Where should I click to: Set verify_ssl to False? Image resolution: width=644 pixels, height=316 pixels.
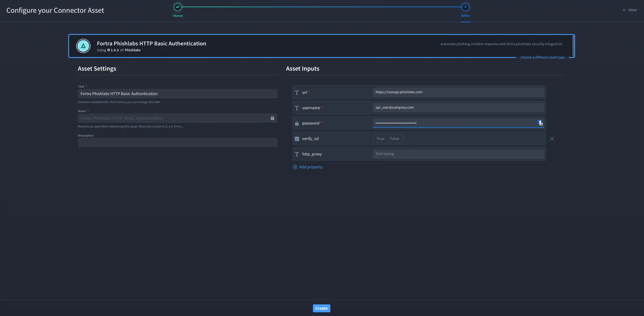pos(395,138)
